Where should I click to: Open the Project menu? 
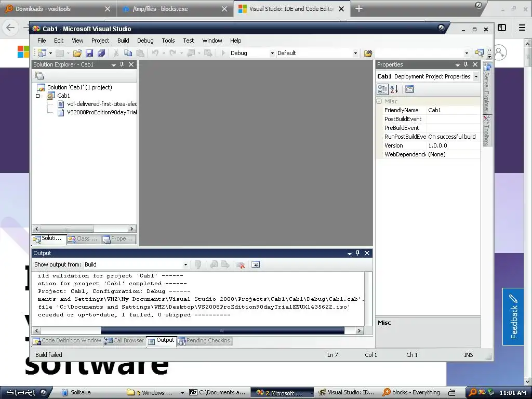[100, 41]
